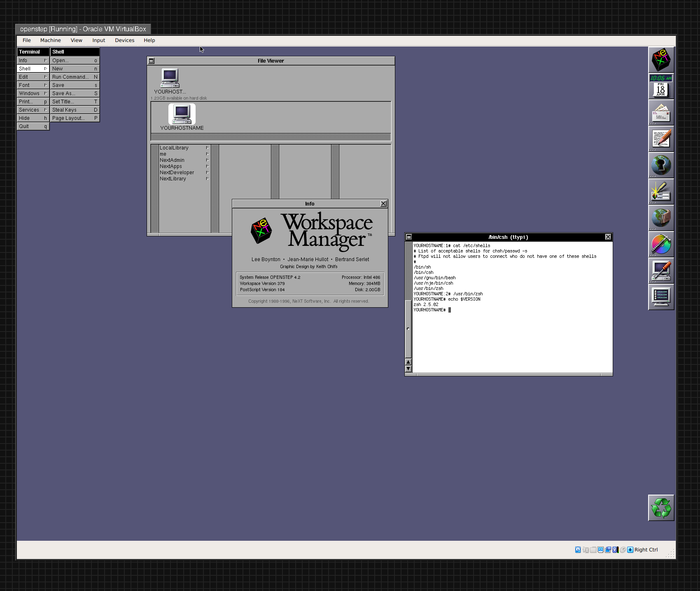Viewport: 700px width, 591px height.
Task: Click the VirtualBox keyboard capture arrow icon
Action: coord(630,550)
